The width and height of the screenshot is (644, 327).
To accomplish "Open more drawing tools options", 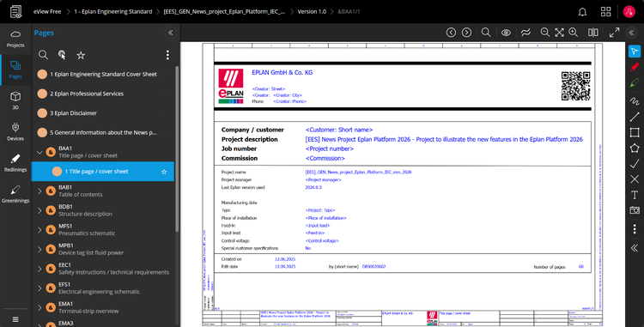I will point(635,228).
